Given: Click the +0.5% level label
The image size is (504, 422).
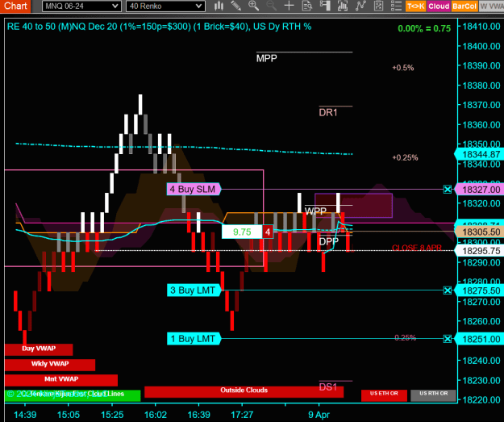Looking at the screenshot, I should coord(402,68).
